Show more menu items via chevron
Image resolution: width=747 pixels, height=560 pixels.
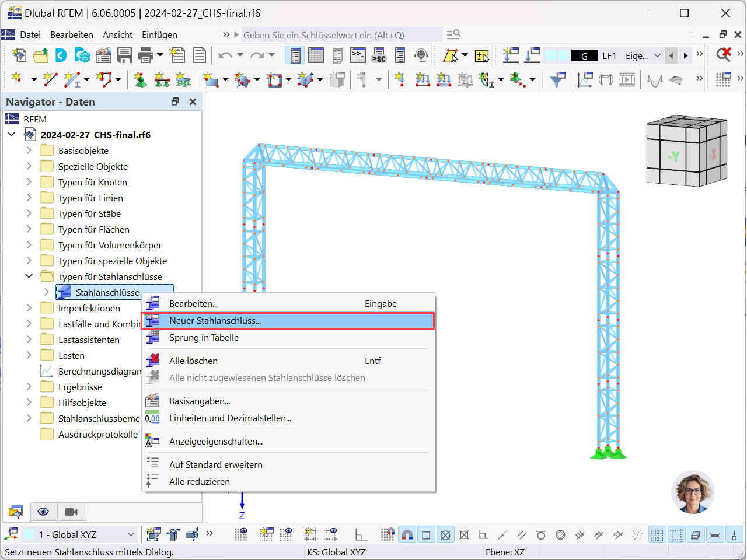pos(226,35)
